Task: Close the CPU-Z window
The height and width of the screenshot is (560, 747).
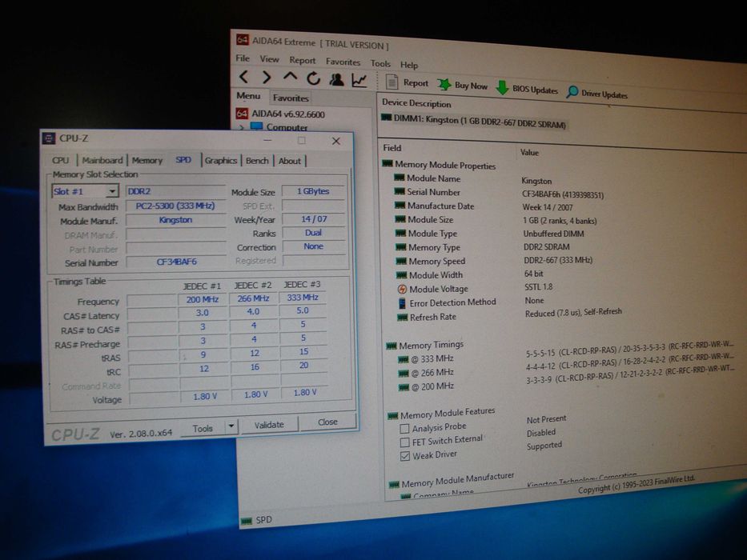Action: coord(335,141)
